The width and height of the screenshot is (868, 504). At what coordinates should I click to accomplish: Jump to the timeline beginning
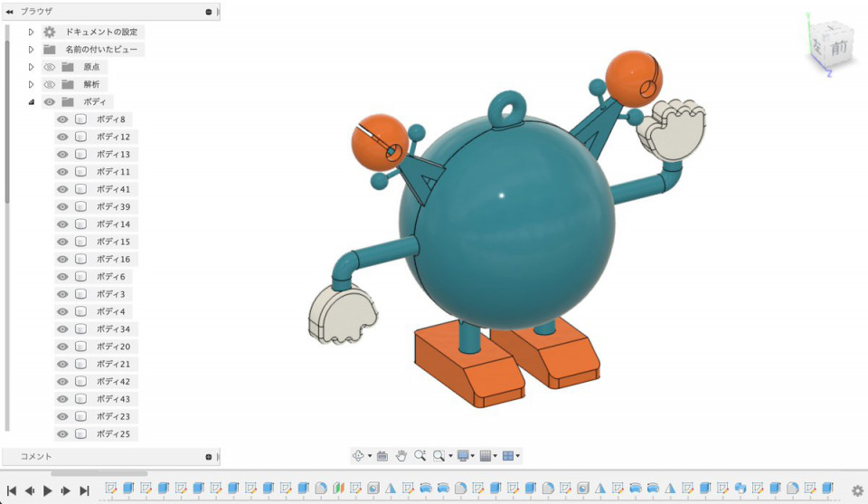click(12, 490)
